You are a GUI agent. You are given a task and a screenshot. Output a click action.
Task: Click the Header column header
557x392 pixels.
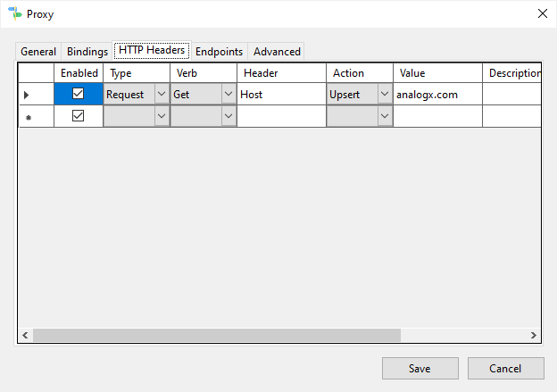[281, 73]
